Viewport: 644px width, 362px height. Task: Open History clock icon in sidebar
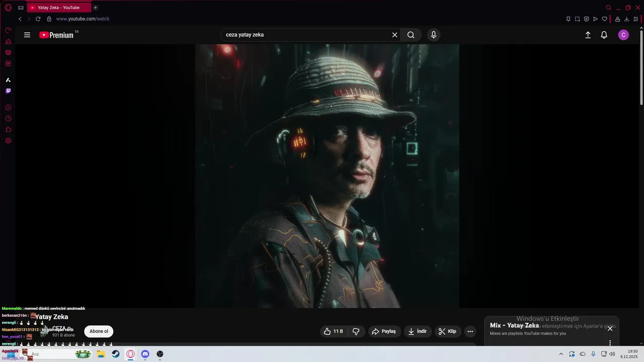[8, 119]
